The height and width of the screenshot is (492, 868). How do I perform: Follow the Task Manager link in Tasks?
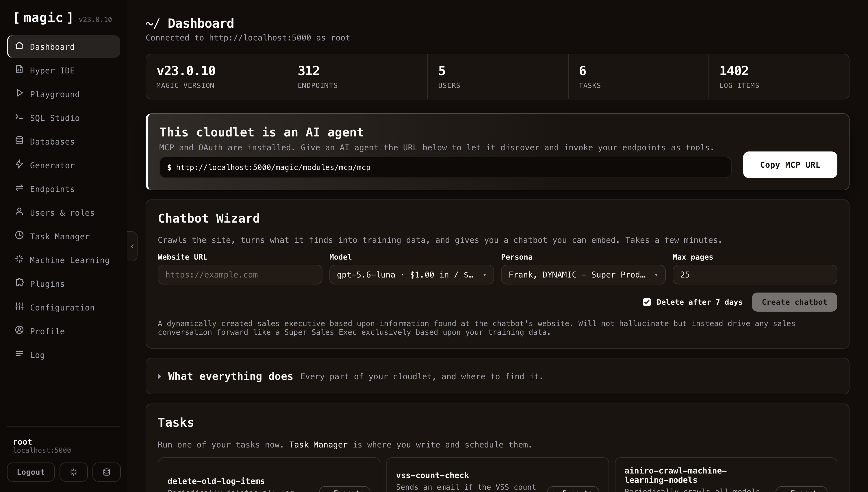pyautogui.click(x=318, y=444)
